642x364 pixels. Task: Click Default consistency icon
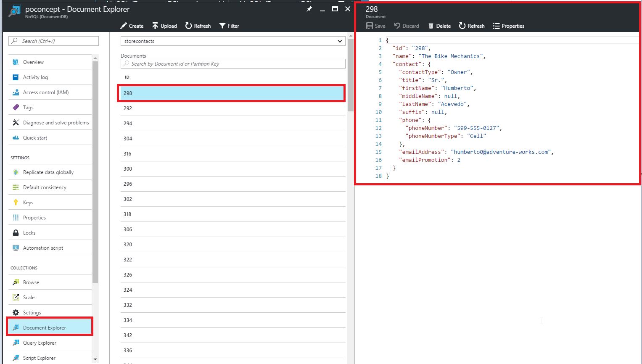[x=16, y=187]
